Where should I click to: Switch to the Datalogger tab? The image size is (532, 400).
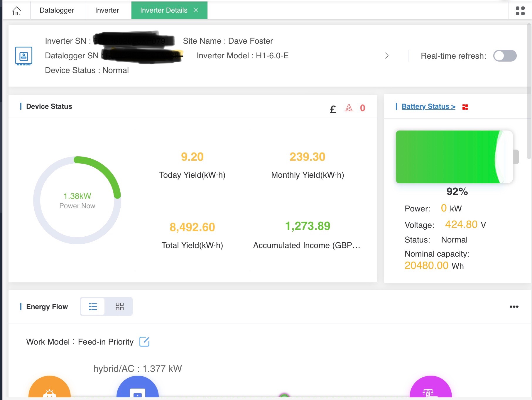[x=57, y=10]
